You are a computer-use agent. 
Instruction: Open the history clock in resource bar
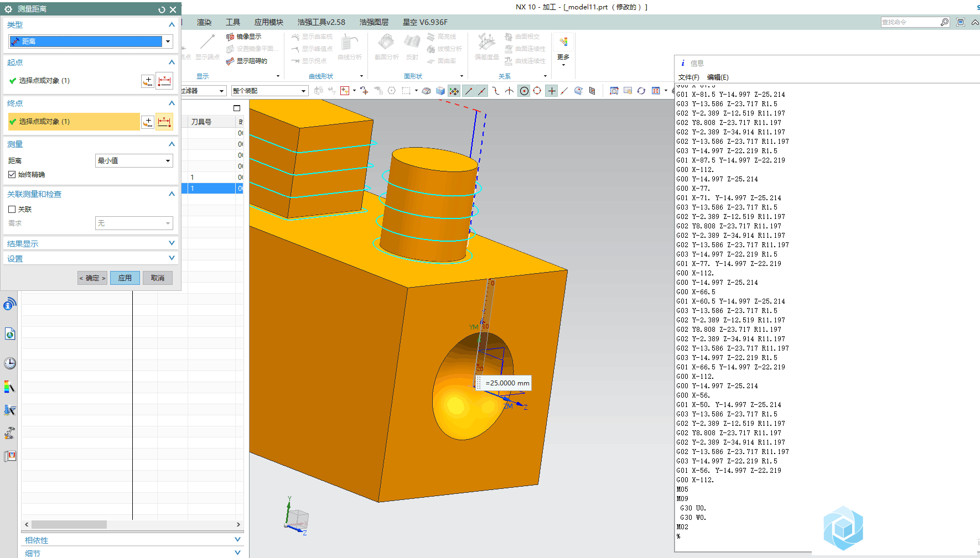10,363
